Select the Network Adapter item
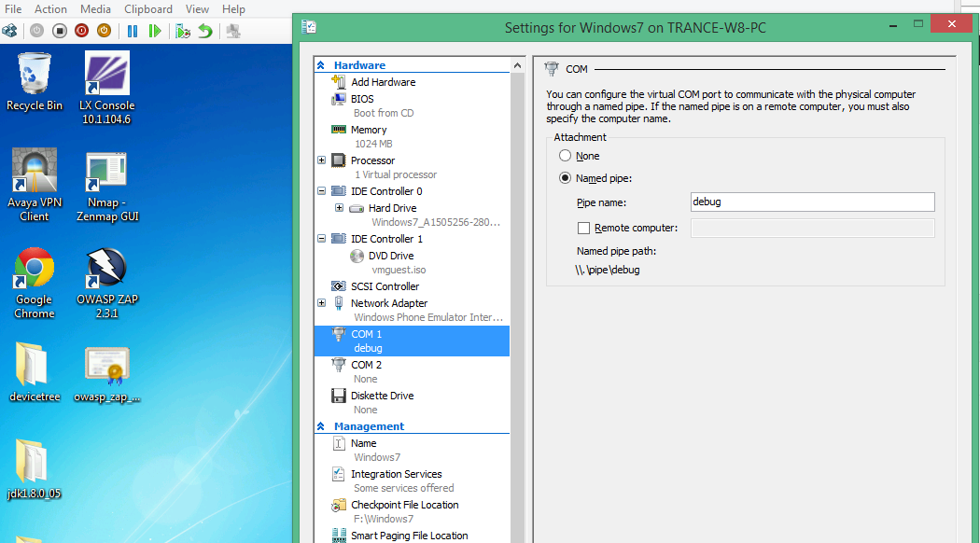Screen dimensions: 980x543 tap(389, 303)
